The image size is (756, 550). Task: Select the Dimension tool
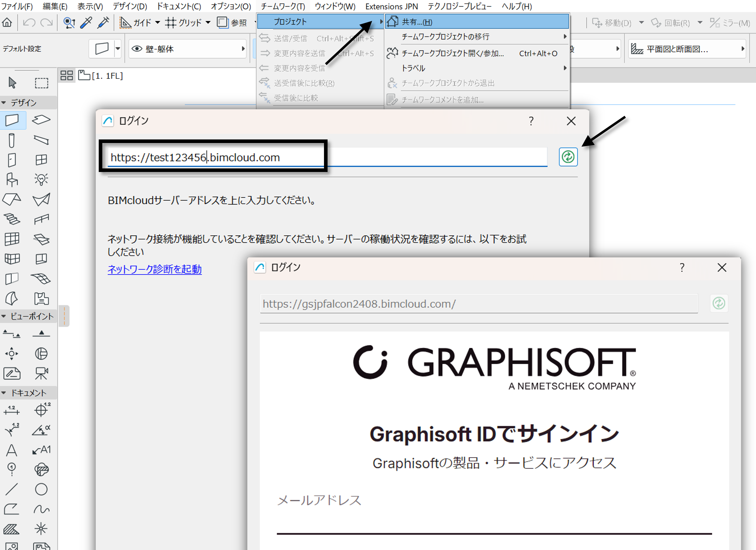pos(12,411)
